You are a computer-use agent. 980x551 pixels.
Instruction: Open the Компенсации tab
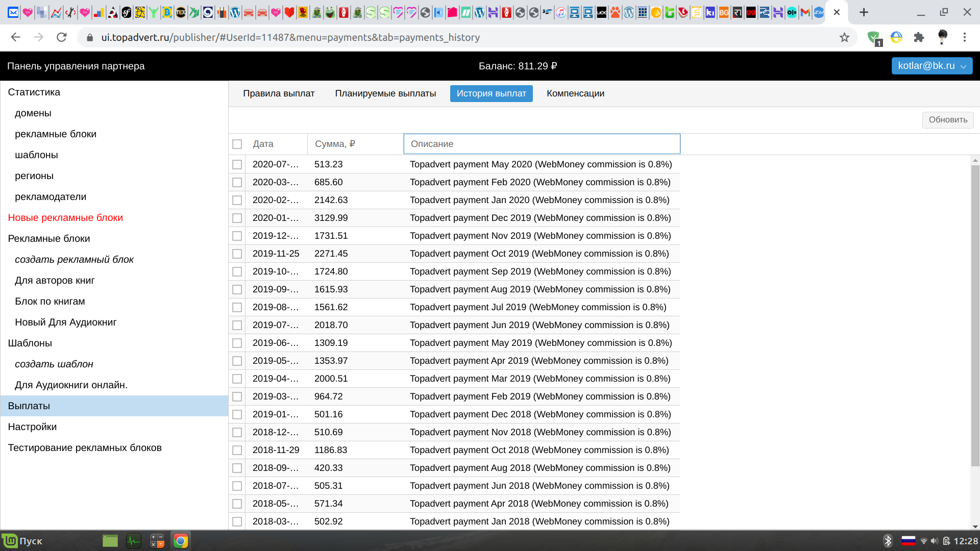pos(575,93)
